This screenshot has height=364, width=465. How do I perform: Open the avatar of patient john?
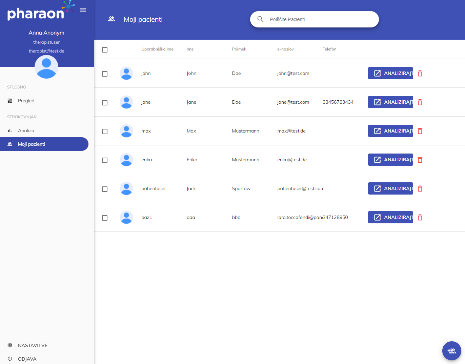tap(126, 73)
